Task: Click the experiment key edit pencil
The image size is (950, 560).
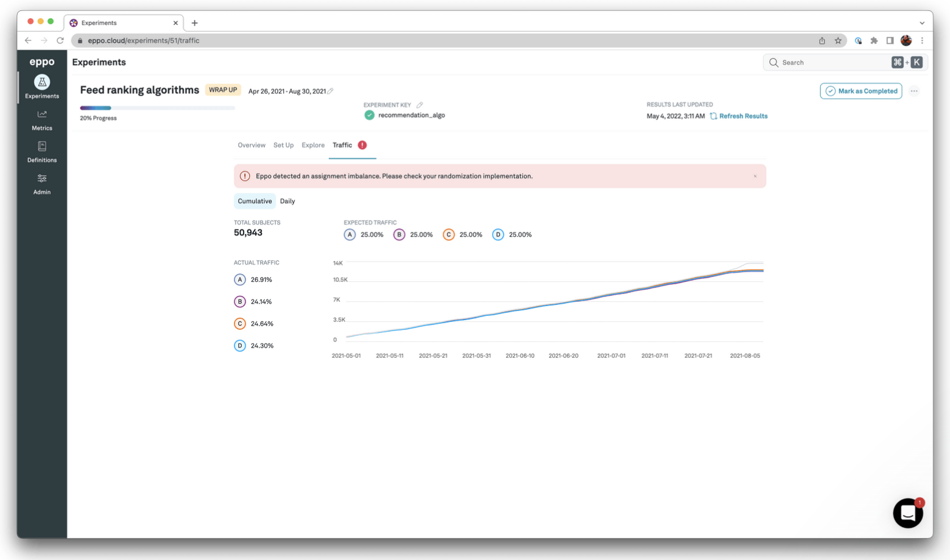Action: coord(420,105)
